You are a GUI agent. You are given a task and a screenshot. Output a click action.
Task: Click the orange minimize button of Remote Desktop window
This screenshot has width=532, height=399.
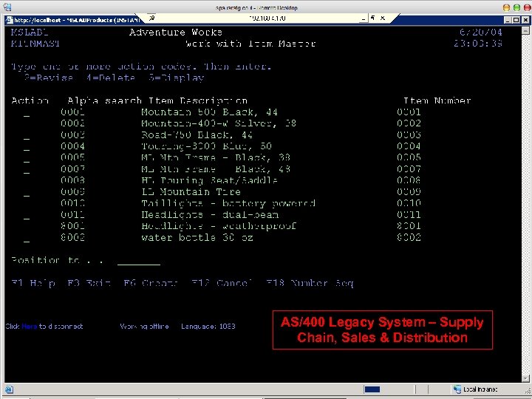click(506, 7)
